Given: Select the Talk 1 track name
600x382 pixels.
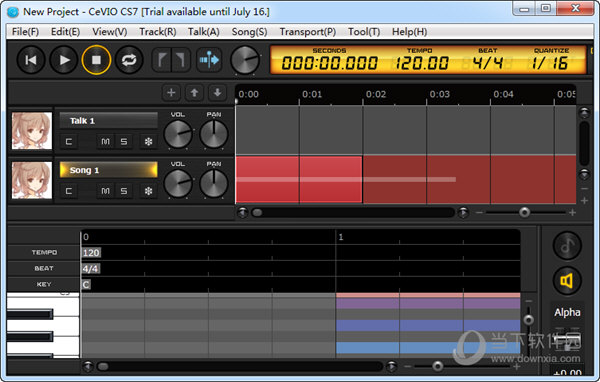Looking at the screenshot, I should (x=109, y=121).
